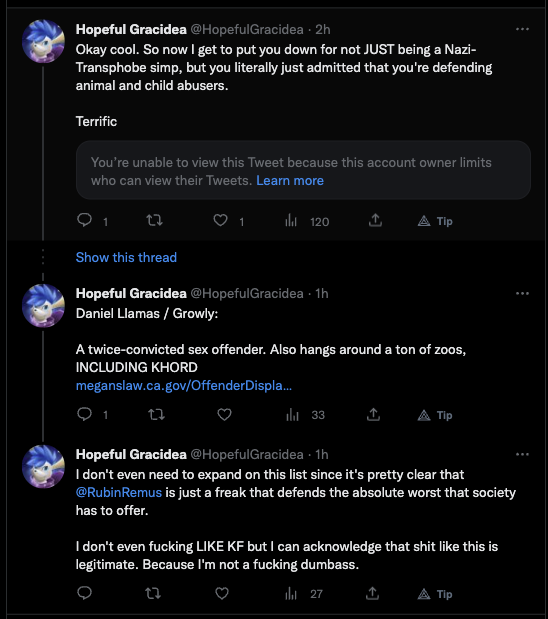Open Hopeful Gracidea avatar on last tweet
The image size is (548, 619).
point(43,466)
